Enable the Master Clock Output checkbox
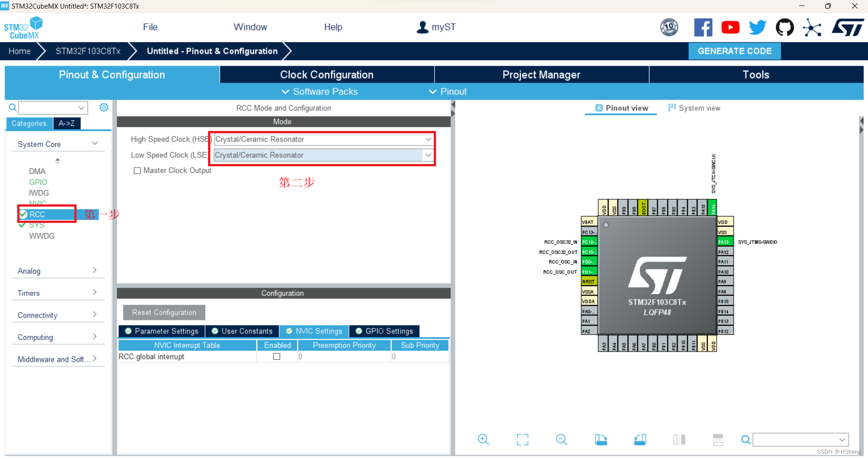Viewport: 868px width, 459px height. [x=138, y=170]
